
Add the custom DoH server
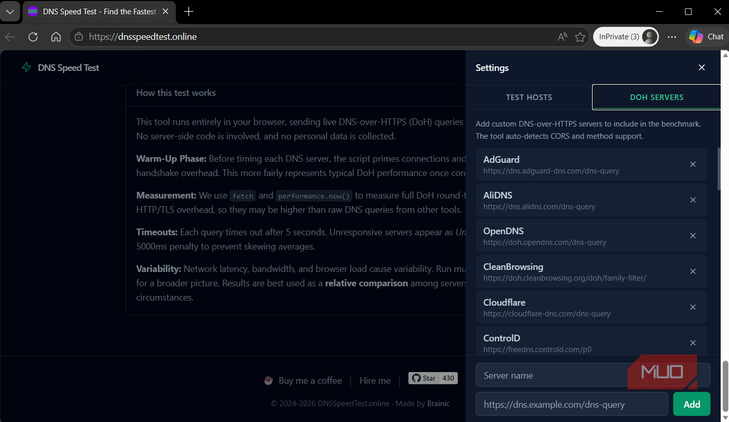point(691,404)
